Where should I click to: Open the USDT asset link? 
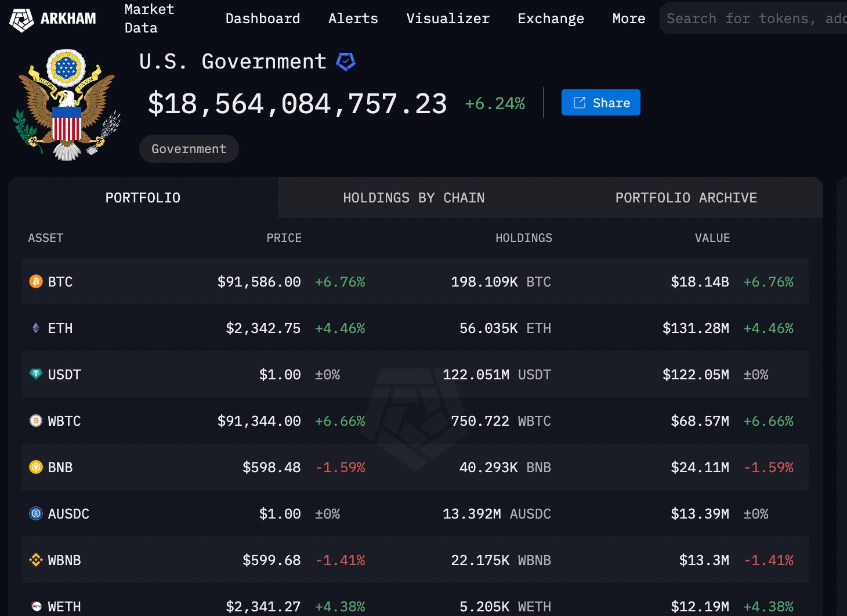pyautogui.click(x=64, y=375)
